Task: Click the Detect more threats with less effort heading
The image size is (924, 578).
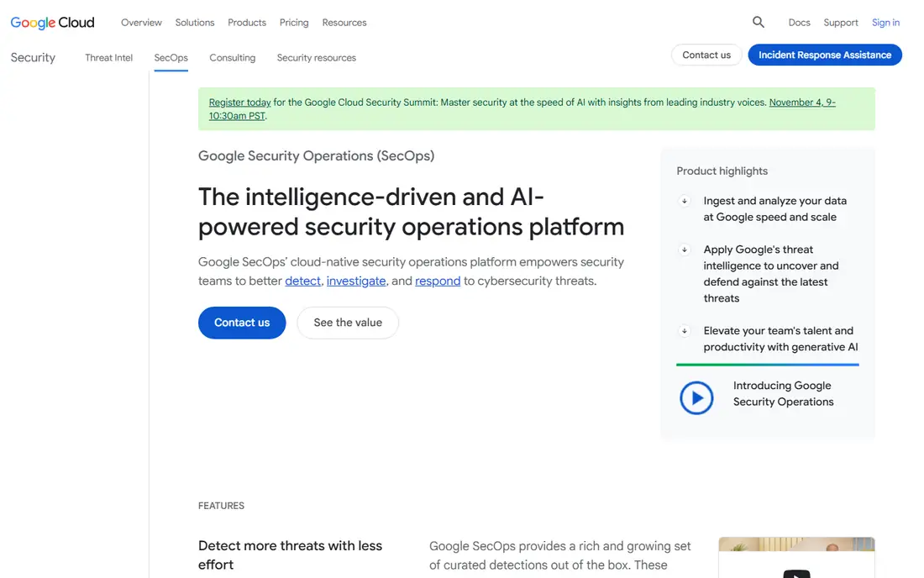Action: (290, 555)
